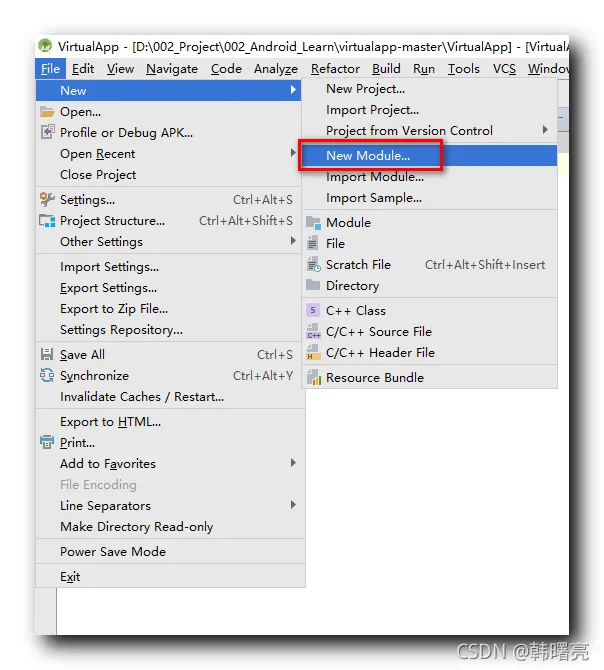The height and width of the screenshot is (670, 604).
Task: Click Close Project menu entry
Action: pos(169,175)
